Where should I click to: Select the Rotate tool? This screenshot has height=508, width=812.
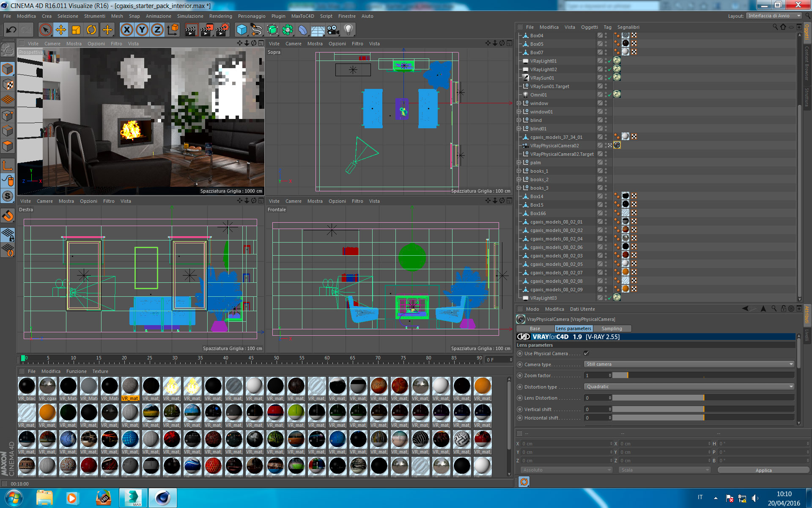[x=91, y=30]
